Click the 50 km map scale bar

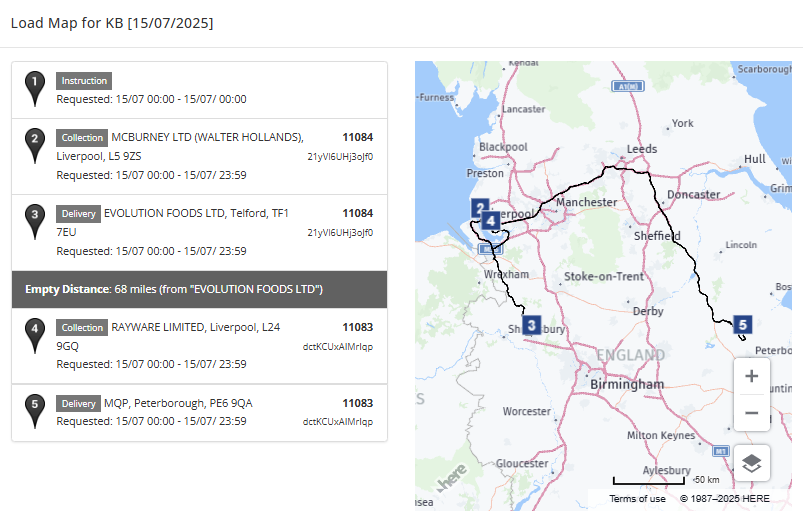click(x=648, y=481)
